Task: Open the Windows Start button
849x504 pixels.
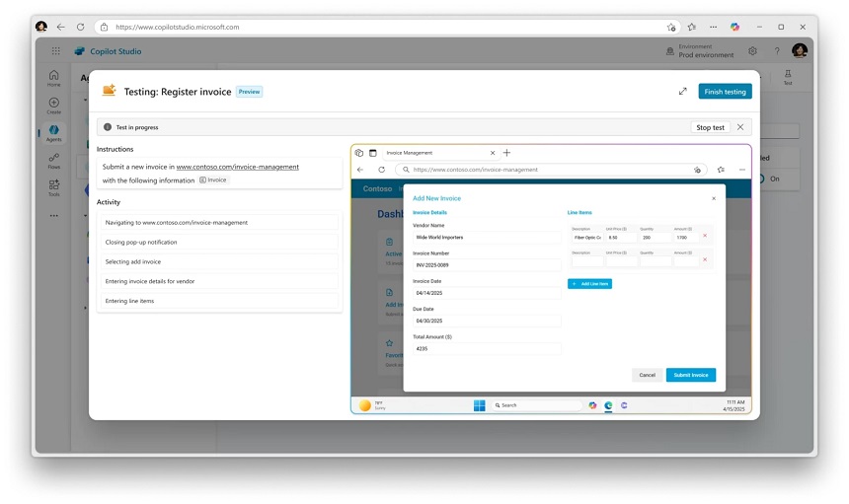Action: click(x=479, y=405)
